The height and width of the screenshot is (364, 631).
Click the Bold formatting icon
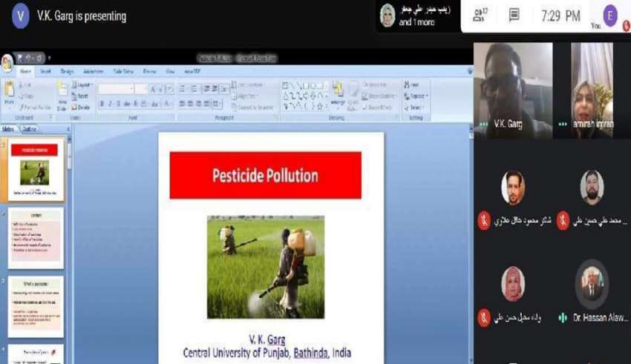[101, 105]
